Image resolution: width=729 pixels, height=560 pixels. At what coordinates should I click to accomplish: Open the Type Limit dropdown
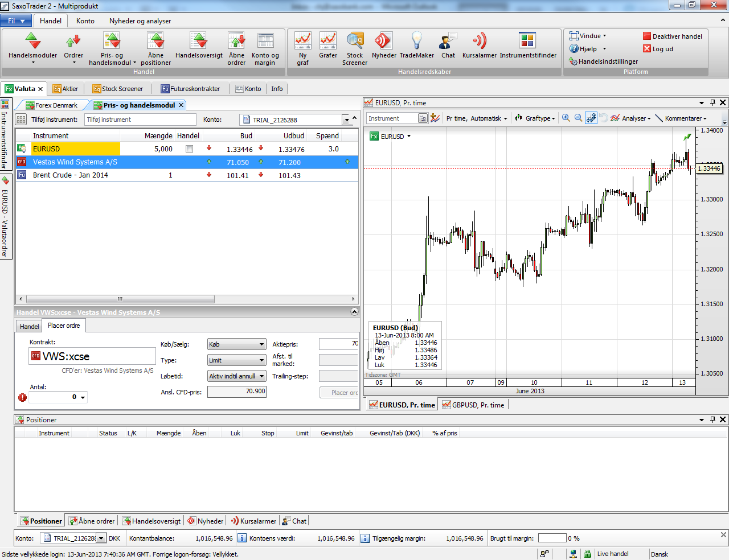click(236, 360)
